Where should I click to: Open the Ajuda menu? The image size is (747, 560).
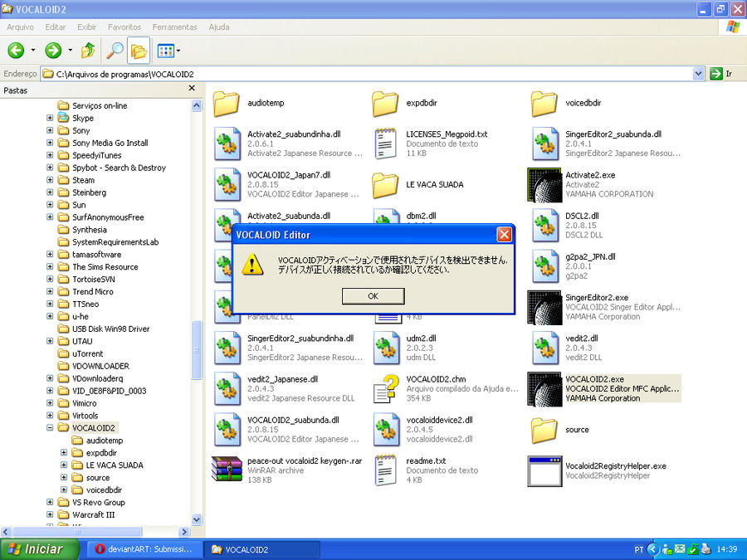pyautogui.click(x=218, y=27)
